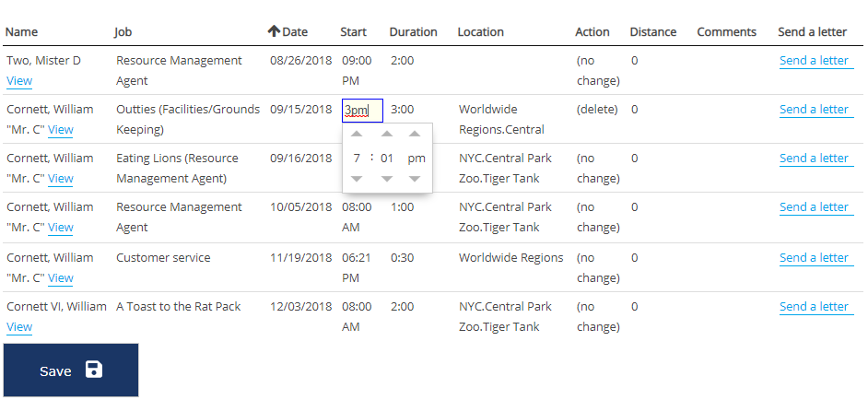Click the hour decrement down arrow in time picker
This screenshot has width=868, height=400.
(357, 179)
